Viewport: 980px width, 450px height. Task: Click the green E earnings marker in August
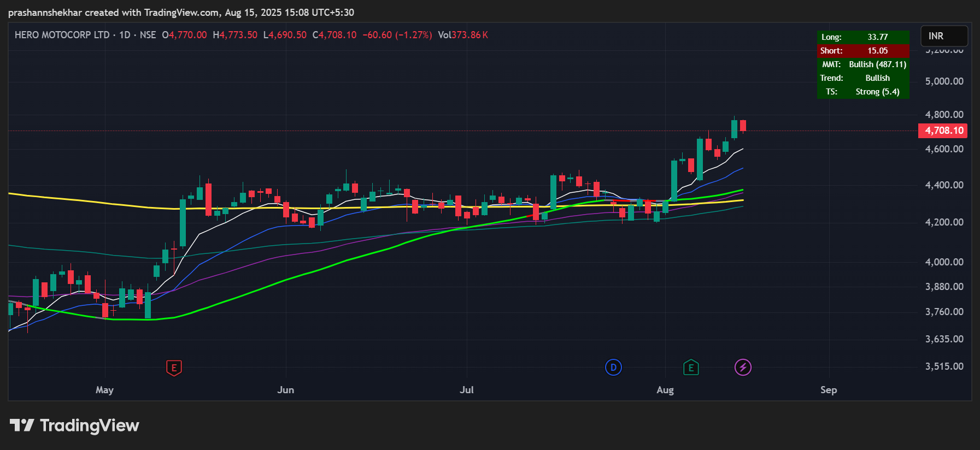[691, 368]
